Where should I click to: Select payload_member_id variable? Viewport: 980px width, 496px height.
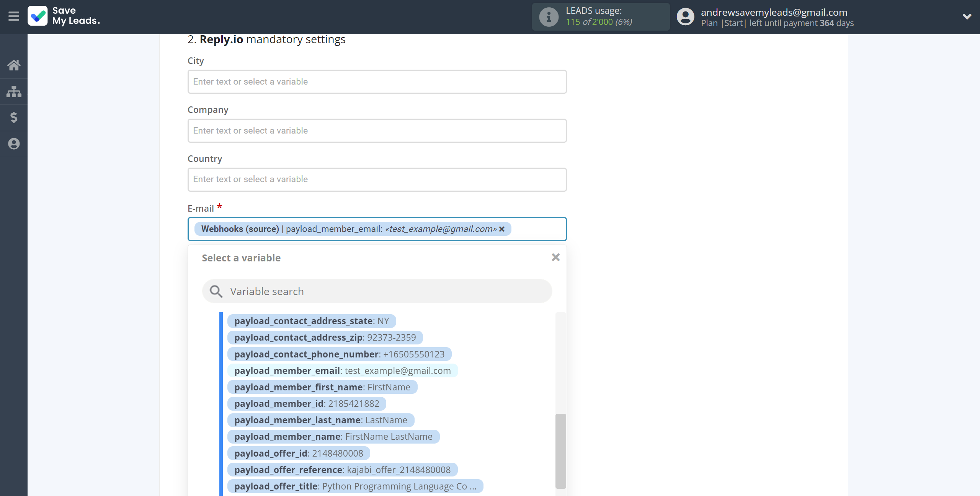(307, 403)
